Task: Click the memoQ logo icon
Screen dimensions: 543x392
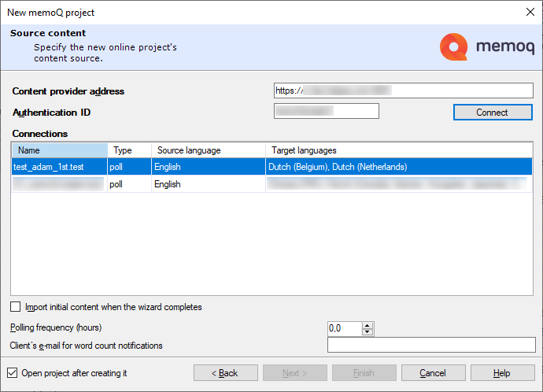Action: [454, 47]
